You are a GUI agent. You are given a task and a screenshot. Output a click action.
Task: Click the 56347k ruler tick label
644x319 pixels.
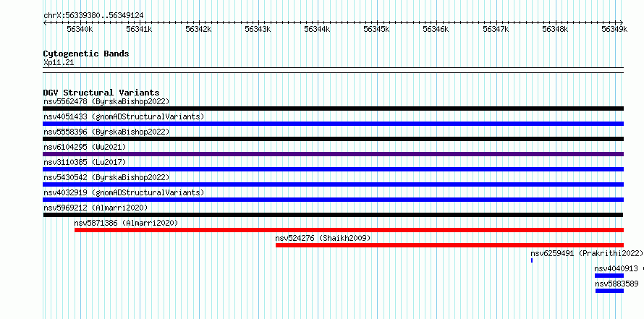pos(496,29)
